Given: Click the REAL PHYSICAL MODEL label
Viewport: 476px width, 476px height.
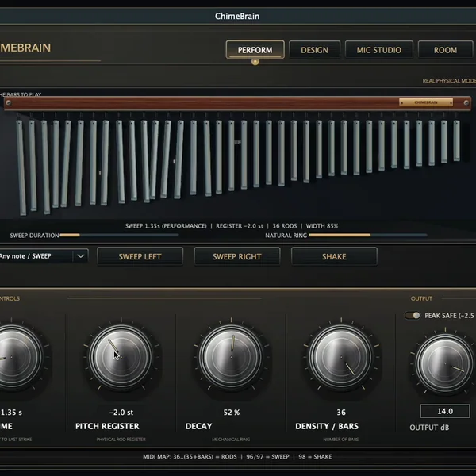Looking at the screenshot, I should 449,80.
